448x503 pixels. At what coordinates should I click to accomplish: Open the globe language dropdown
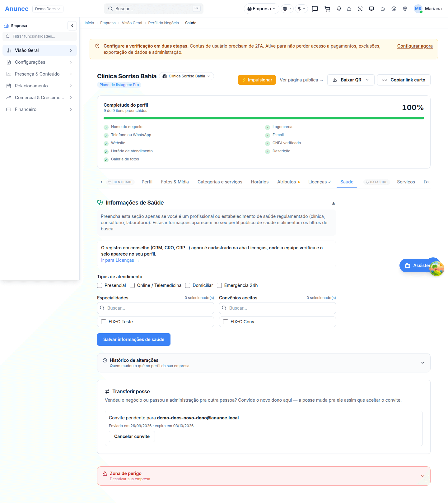[x=287, y=9]
